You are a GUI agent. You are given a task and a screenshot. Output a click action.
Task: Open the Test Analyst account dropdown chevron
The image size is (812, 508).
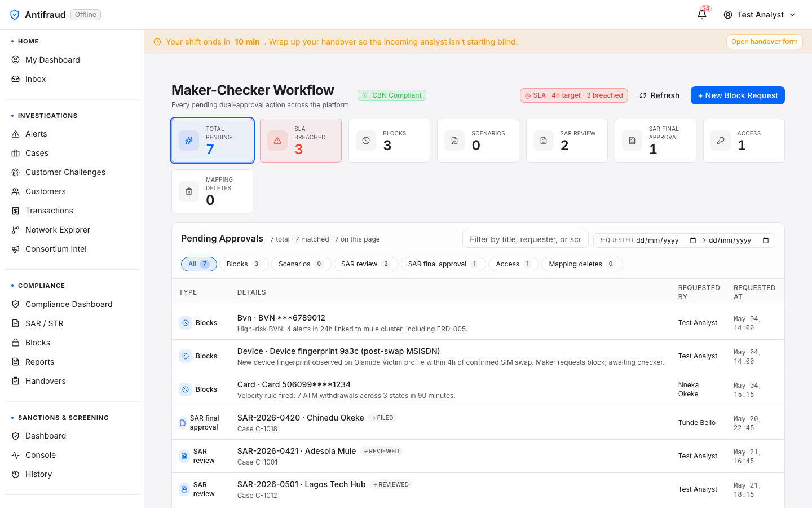click(792, 15)
